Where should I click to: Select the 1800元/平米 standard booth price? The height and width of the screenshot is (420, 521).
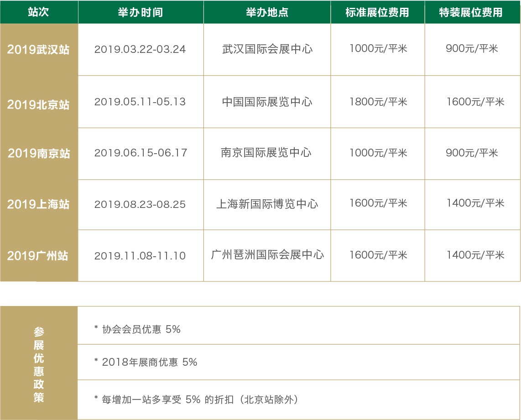click(x=378, y=102)
